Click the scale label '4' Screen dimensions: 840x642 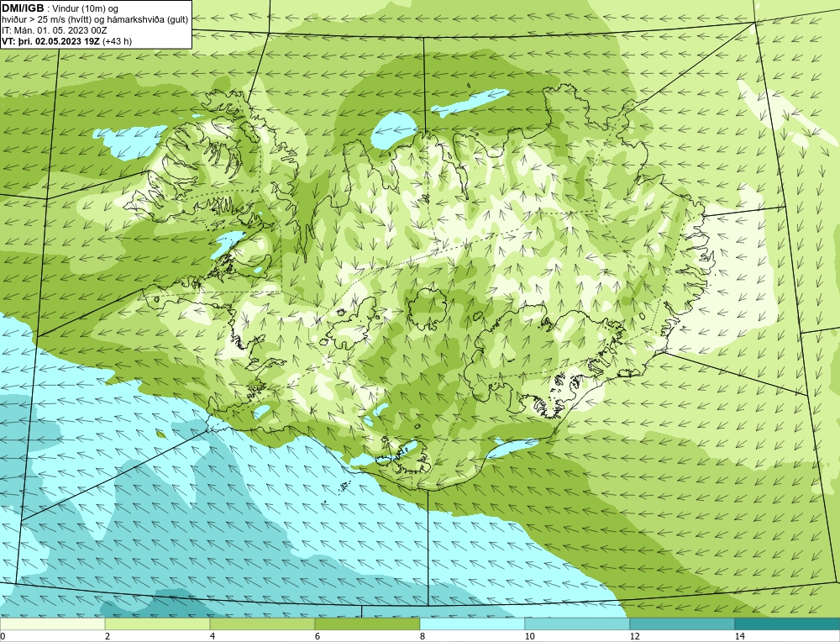pyautogui.click(x=213, y=636)
